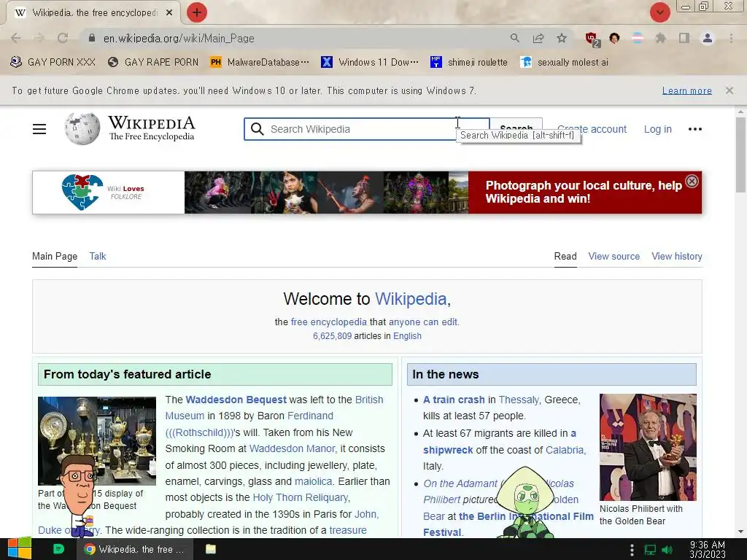Screen dimensions: 747x560
Task: View the Waddesdon Bequest display image
Action: (97, 440)
